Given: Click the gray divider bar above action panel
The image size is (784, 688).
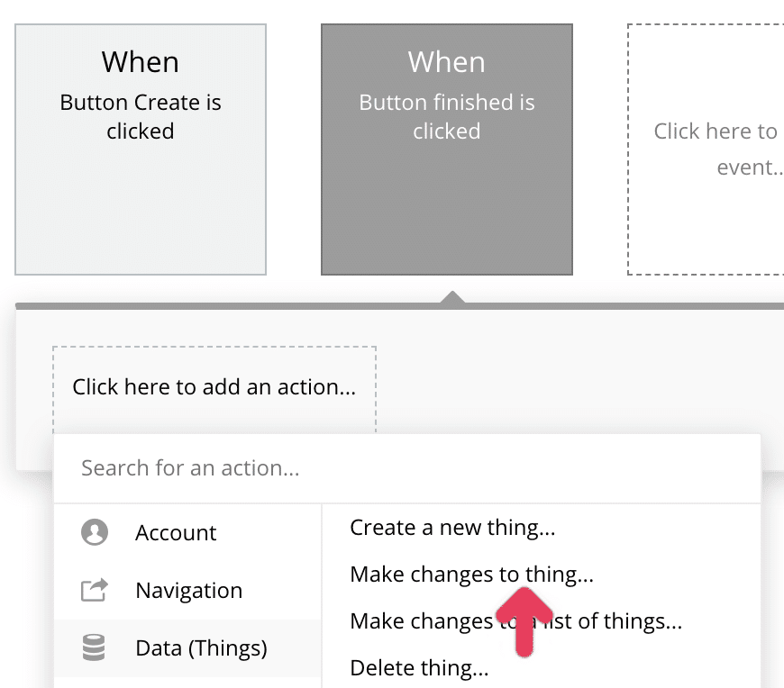Looking at the screenshot, I should tap(225, 306).
